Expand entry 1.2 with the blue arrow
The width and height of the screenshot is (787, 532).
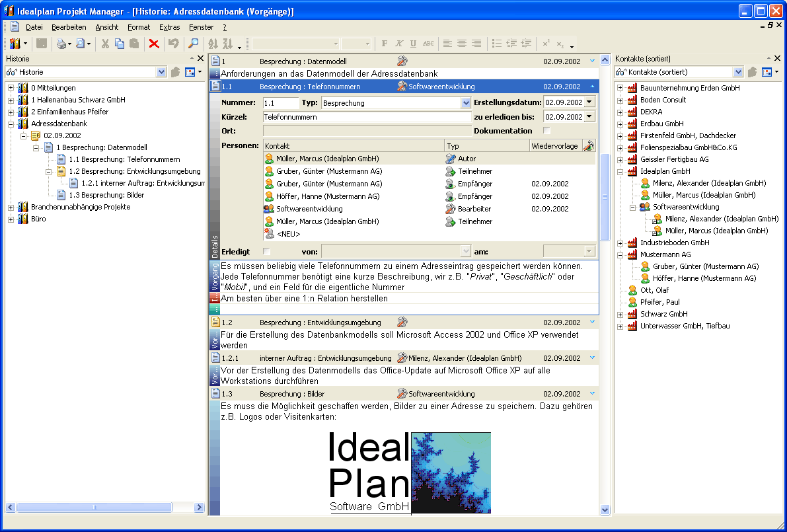(592, 323)
